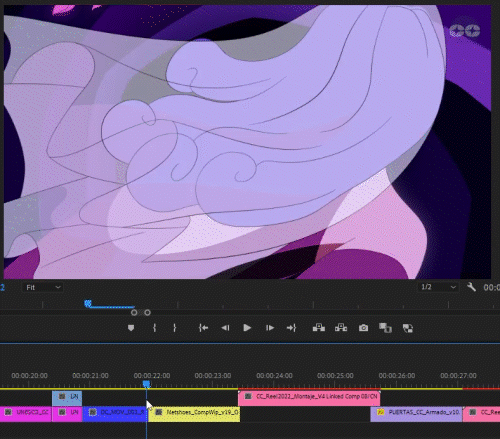This screenshot has width=500, height=439.
Task: Select the leftmost magenta clip on the lower track
Action: coord(26,414)
